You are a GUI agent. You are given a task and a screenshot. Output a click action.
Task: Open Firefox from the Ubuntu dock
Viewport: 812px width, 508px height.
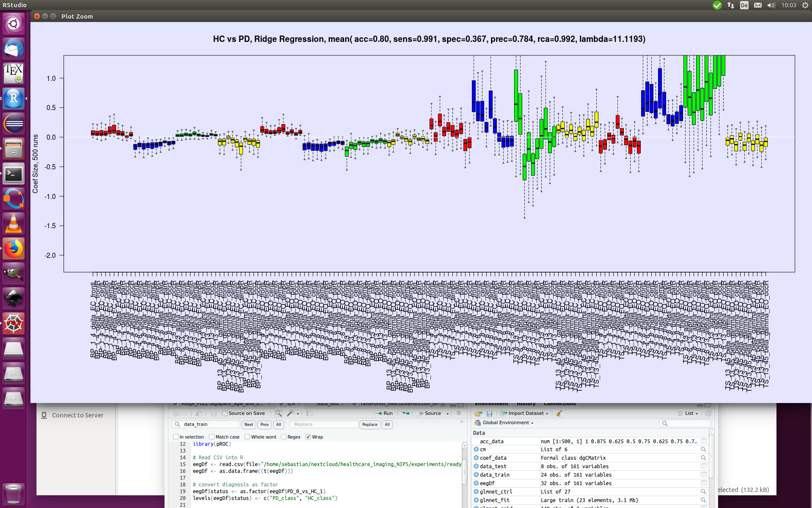pyautogui.click(x=14, y=249)
